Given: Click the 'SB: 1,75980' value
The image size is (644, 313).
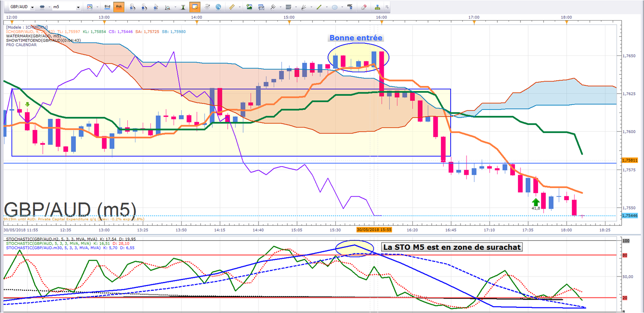Looking at the screenshot, I should [175, 31].
